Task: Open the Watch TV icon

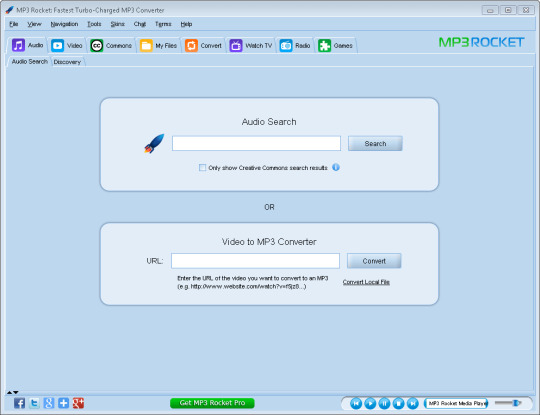Action: coord(236,45)
